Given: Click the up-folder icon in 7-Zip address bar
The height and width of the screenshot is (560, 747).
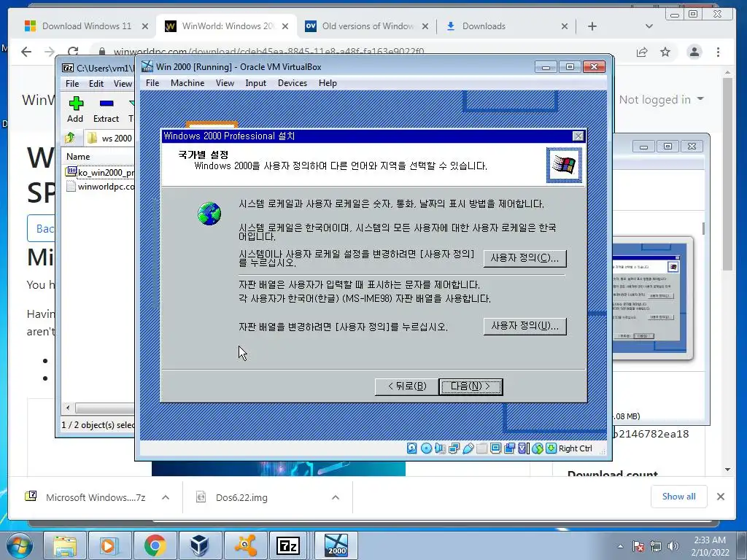Looking at the screenshot, I should pyautogui.click(x=70, y=138).
